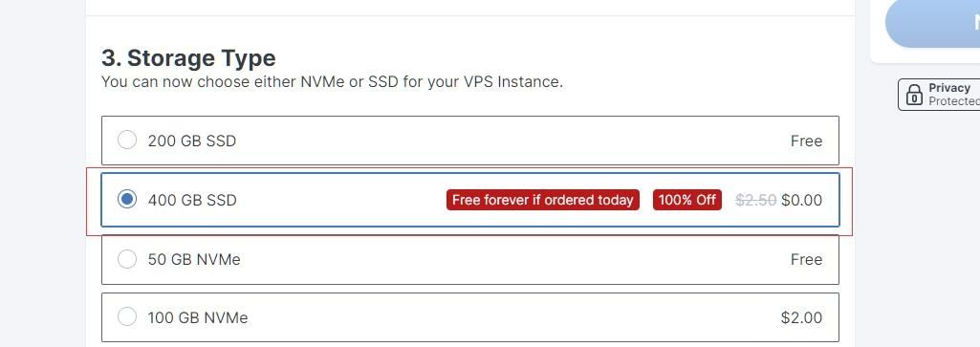Click the "100 GB NVMe" option label
The width and height of the screenshot is (980, 347).
198,317
